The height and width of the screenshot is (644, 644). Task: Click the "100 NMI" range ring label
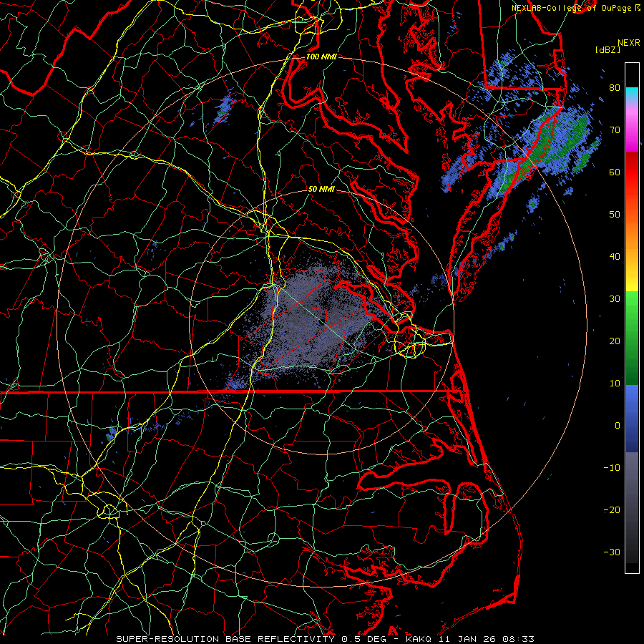(321, 57)
